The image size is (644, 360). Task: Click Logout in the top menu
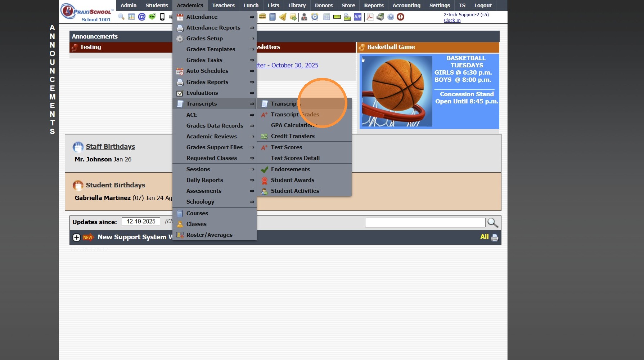483,5
